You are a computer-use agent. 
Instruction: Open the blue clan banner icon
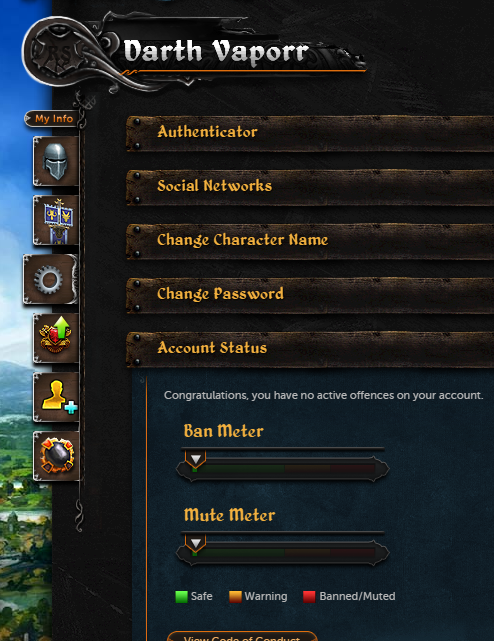56,220
